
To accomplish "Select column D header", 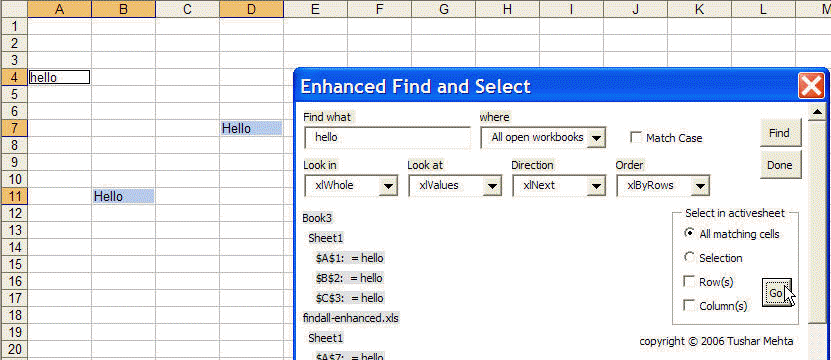I will pos(251,8).
